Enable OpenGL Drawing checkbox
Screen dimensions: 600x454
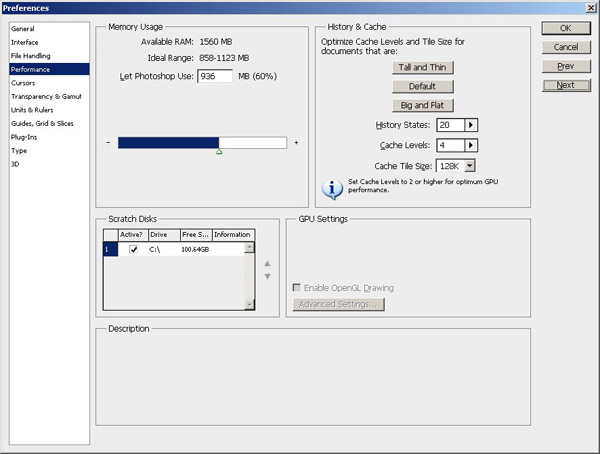[297, 287]
